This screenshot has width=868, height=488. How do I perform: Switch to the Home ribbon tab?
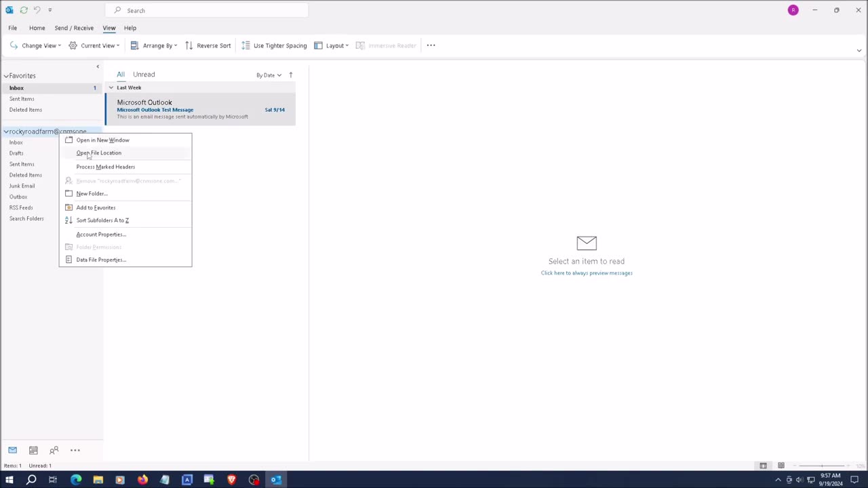pyautogui.click(x=37, y=28)
